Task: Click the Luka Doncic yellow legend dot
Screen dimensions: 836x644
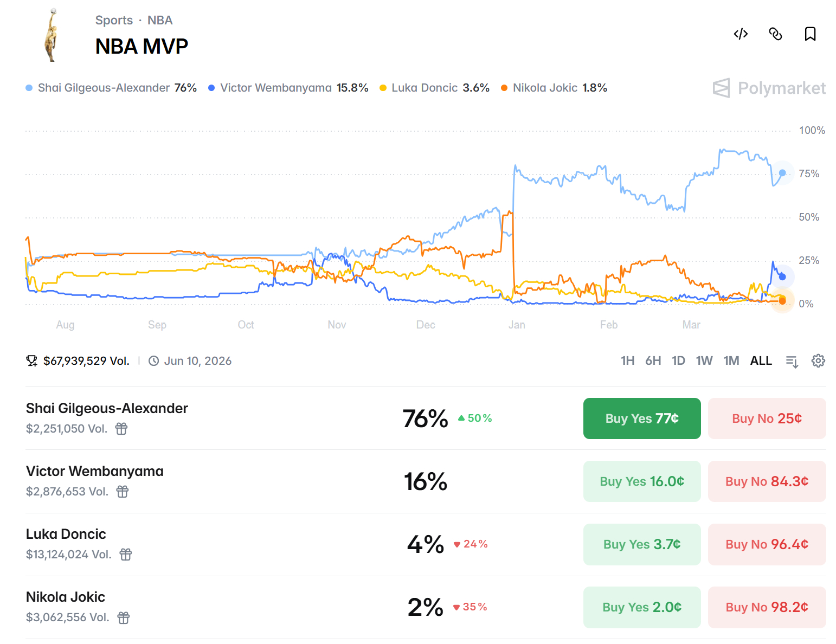Action: (x=383, y=88)
